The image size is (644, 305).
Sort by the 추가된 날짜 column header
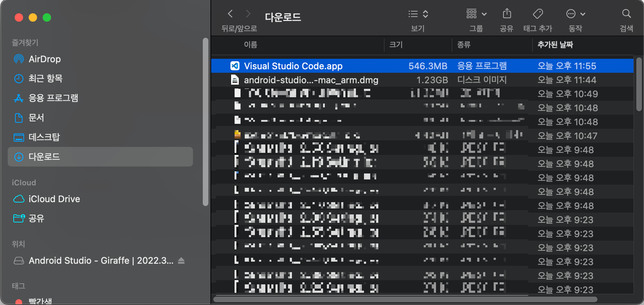(x=555, y=45)
